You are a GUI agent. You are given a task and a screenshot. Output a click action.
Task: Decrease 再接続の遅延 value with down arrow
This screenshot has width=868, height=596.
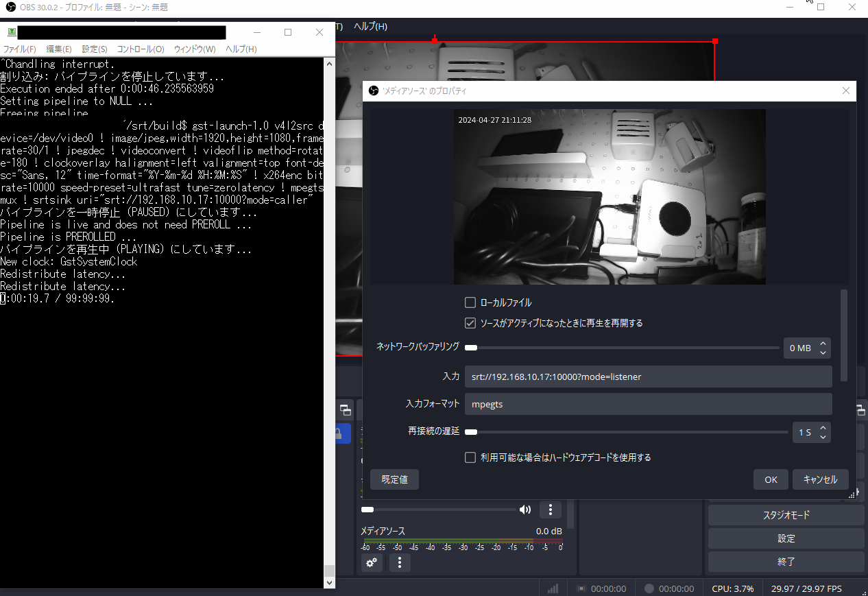(823, 437)
